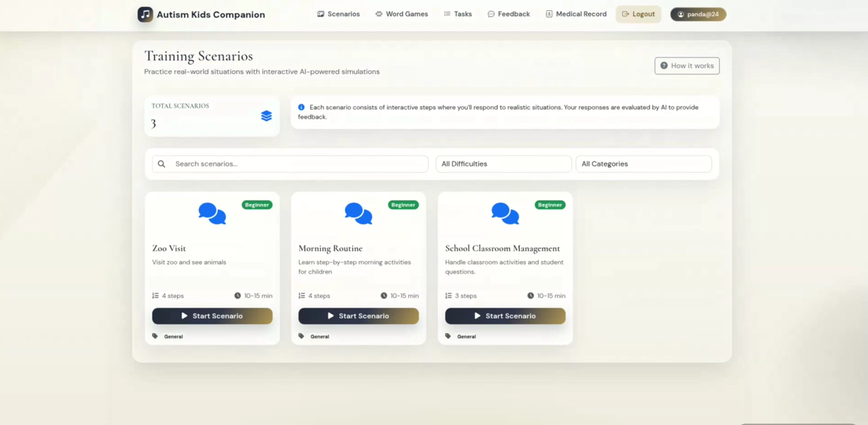Open the Feedback section
The width and height of the screenshot is (868, 425).
click(509, 14)
